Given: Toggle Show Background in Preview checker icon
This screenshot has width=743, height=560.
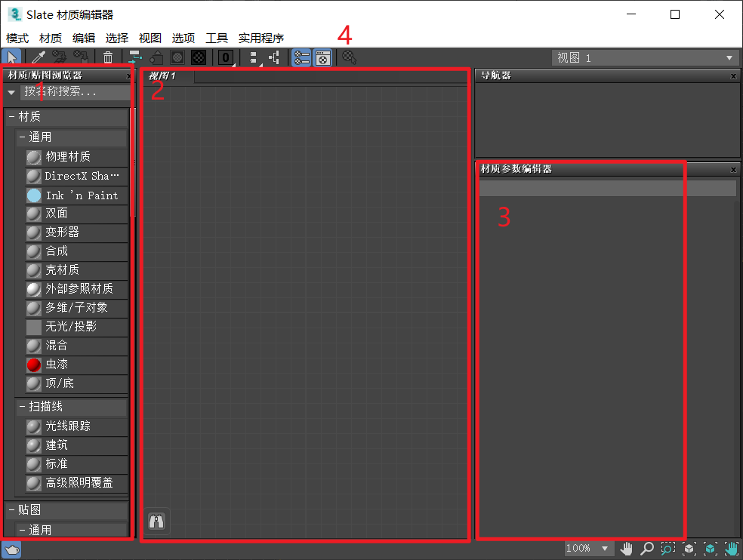Looking at the screenshot, I should click(199, 57).
